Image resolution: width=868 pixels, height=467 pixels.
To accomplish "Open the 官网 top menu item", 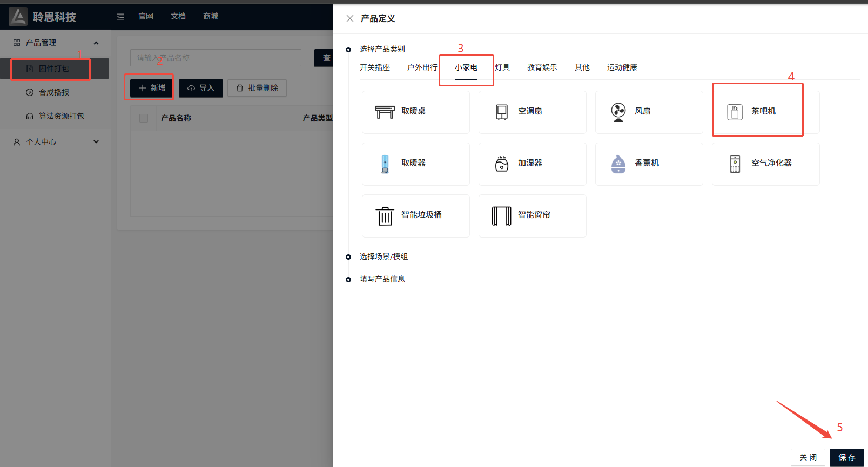I will click(146, 16).
